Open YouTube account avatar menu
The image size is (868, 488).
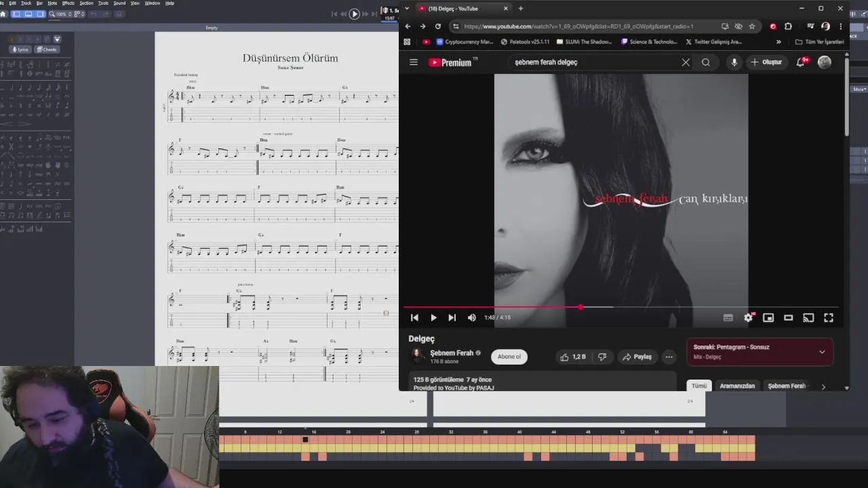[x=825, y=62]
